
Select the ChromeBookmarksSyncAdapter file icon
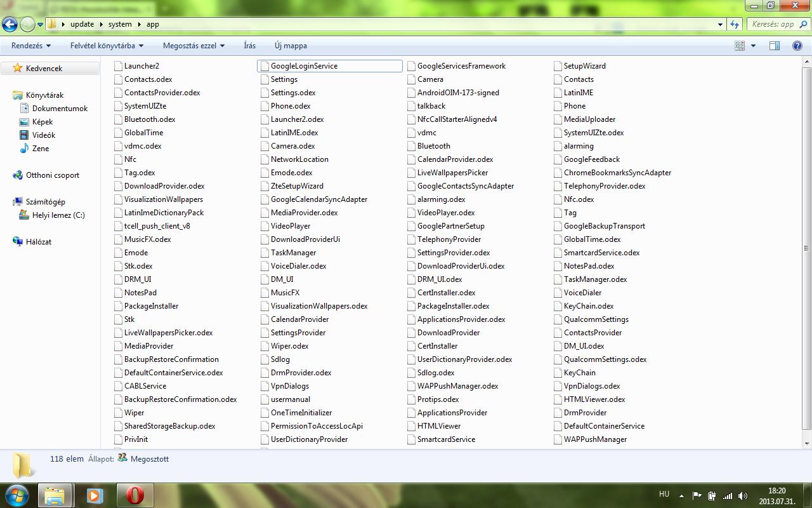point(558,172)
